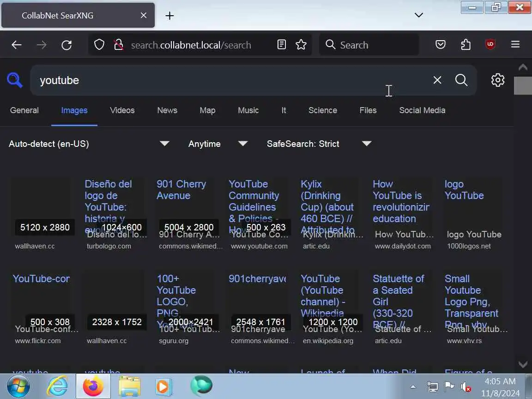Select the Images tab

pyautogui.click(x=74, y=110)
